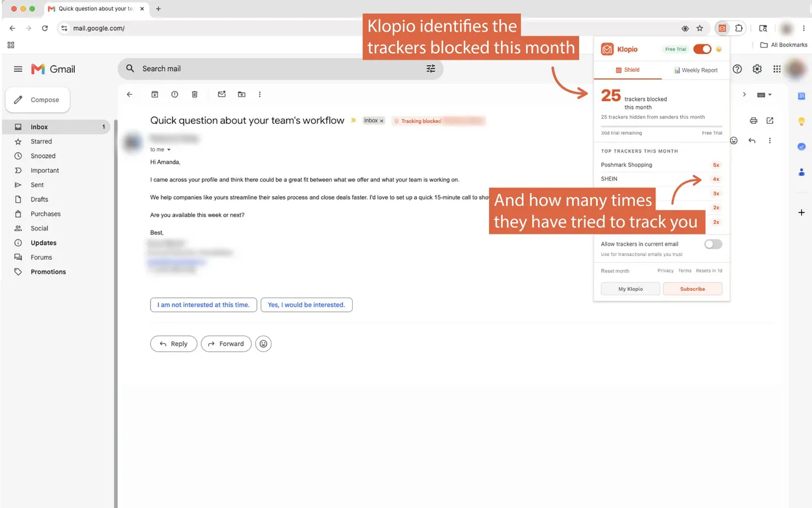Open Gmail Settings gear
The image size is (812, 508).
[x=757, y=69]
